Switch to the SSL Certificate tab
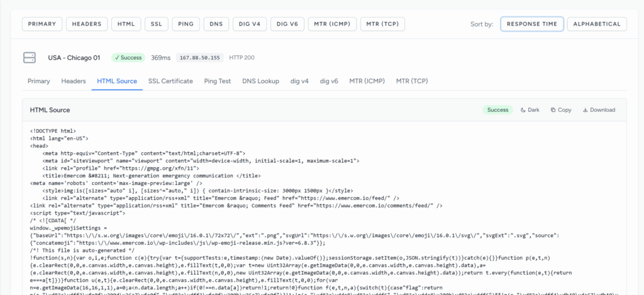The image size is (644, 295). (x=170, y=81)
